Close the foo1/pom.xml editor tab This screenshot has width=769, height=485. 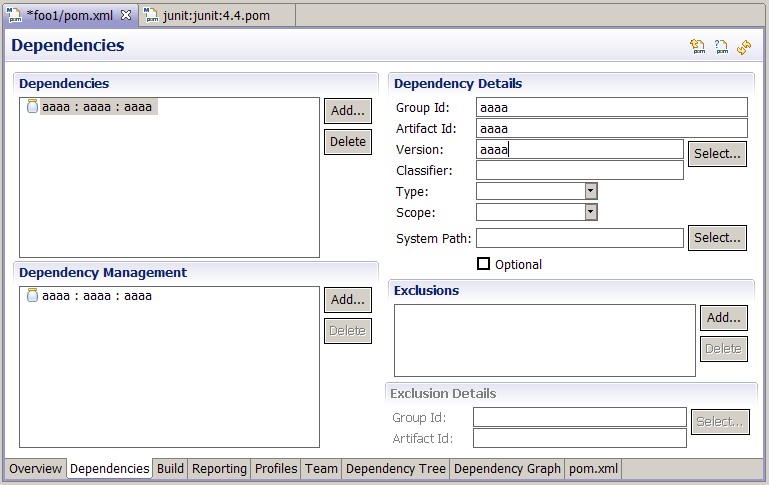[126, 15]
